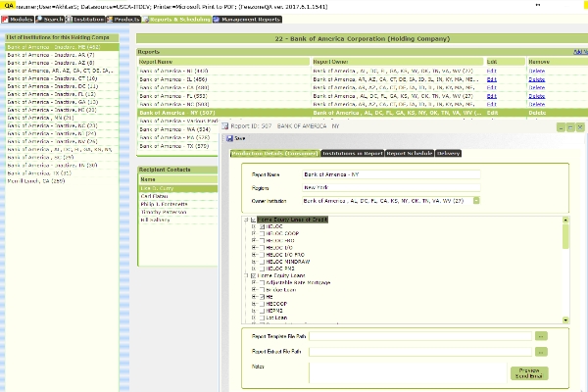Toggle the HELOC COOP checkbox
This screenshot has height=392, width=588.
pos(262,233)
